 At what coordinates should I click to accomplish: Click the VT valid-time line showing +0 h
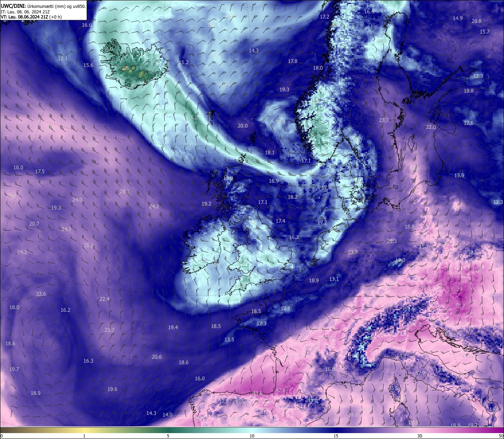point(31,17)
